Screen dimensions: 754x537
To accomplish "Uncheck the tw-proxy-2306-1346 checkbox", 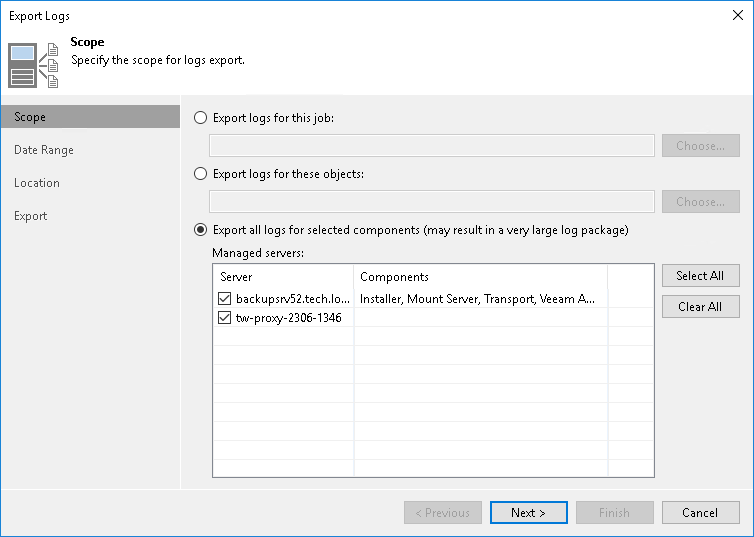I will 224,318.
